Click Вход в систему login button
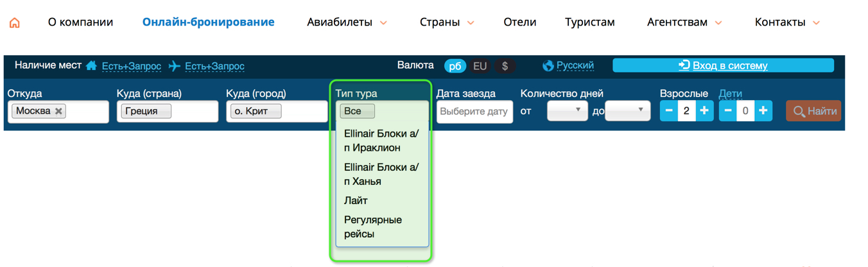Image resolution: width=868 pixels, height=267 pixels. 723,65
